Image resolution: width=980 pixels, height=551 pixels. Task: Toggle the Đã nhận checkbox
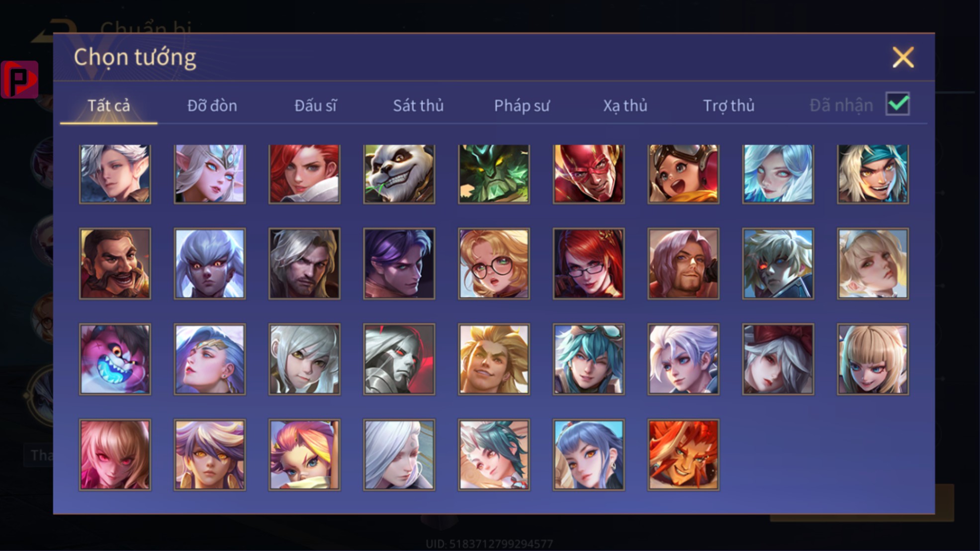[x=897, y=104]
